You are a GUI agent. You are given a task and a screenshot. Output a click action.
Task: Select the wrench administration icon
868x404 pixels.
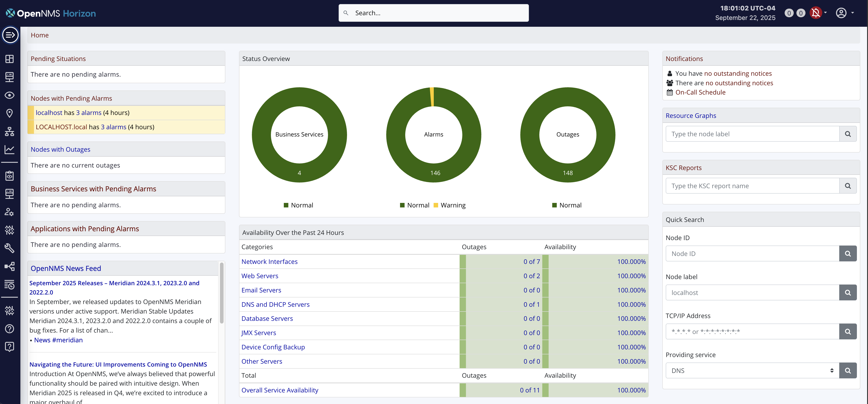tap(10, 248)
